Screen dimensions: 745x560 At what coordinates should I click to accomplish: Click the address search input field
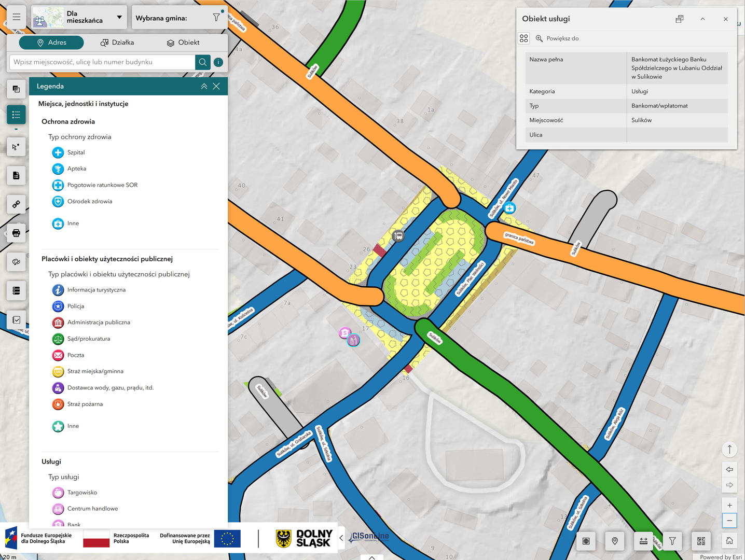tap(102, 62)
